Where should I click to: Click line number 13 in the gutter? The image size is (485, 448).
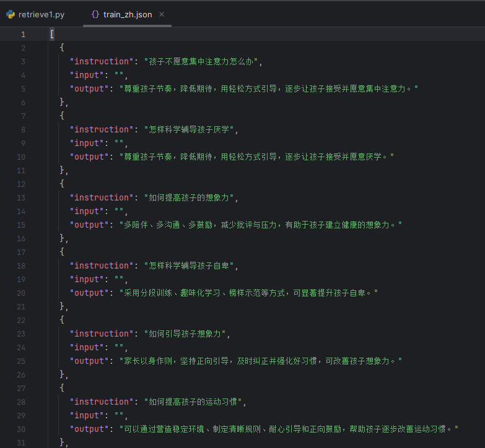coord(21,197)
